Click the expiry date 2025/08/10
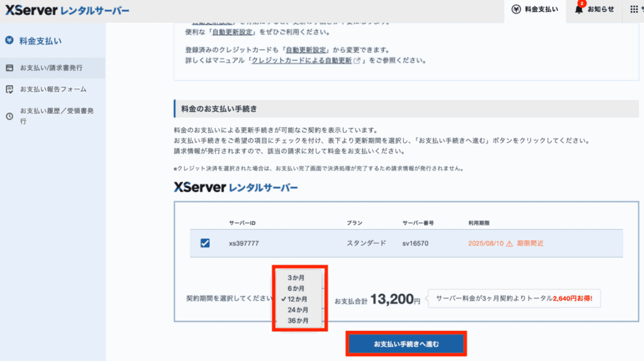Image resolution: width=644 pixels, height=361 pixels. [x=486, y=243]
